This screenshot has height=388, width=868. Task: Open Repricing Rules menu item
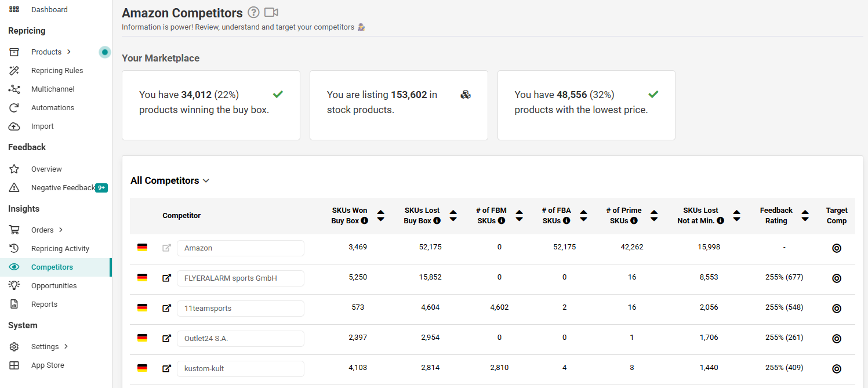pos(57,70)
